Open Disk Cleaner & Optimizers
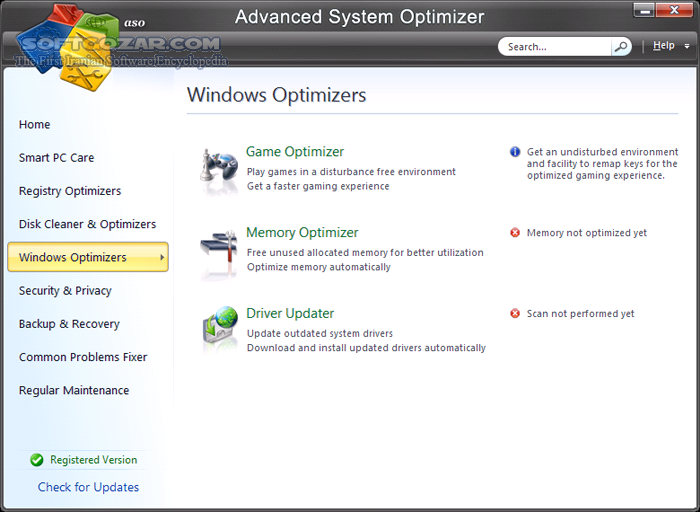700x512 pixels. [87, 224]
